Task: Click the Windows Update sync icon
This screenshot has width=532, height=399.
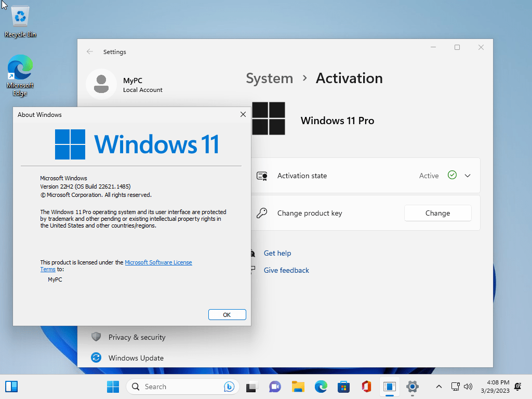Action: (x=96, y=357)
